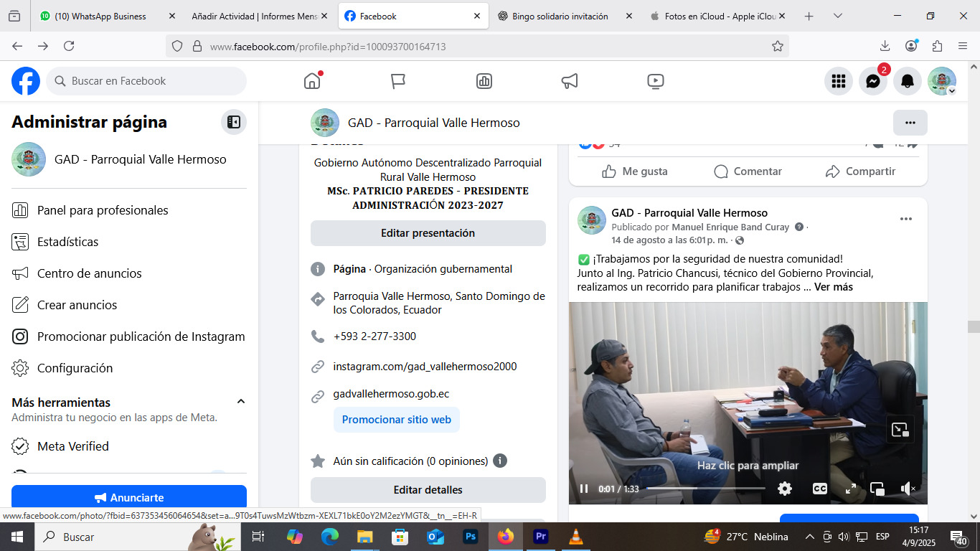980x551 pixels.
Task: Open the Facebook Messenger icon
Action: point(872,81)
